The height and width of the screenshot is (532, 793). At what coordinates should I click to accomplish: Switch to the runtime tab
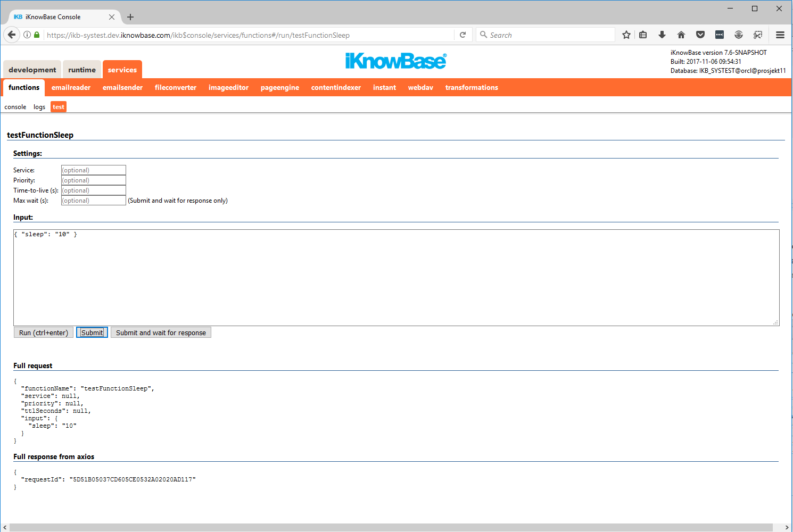click(x=82, y=70)
